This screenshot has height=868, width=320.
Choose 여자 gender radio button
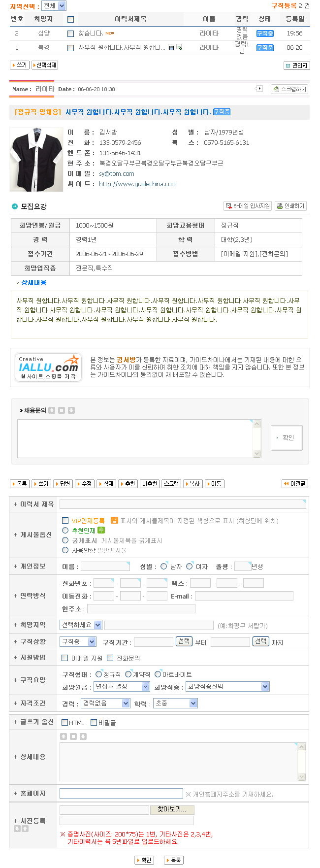pyautogui.click(x=190, y=567)
